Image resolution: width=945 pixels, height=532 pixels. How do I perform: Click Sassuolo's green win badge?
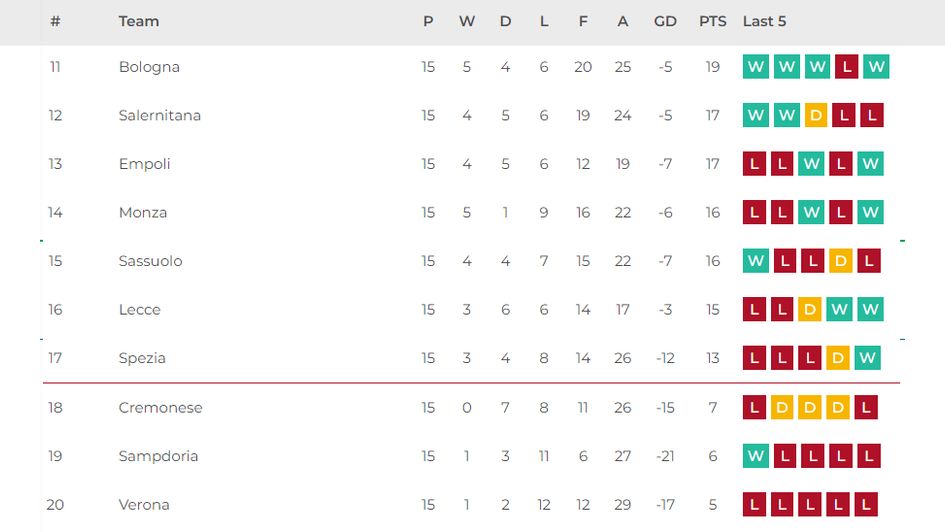pyautogui.click(x=756, y=261)
